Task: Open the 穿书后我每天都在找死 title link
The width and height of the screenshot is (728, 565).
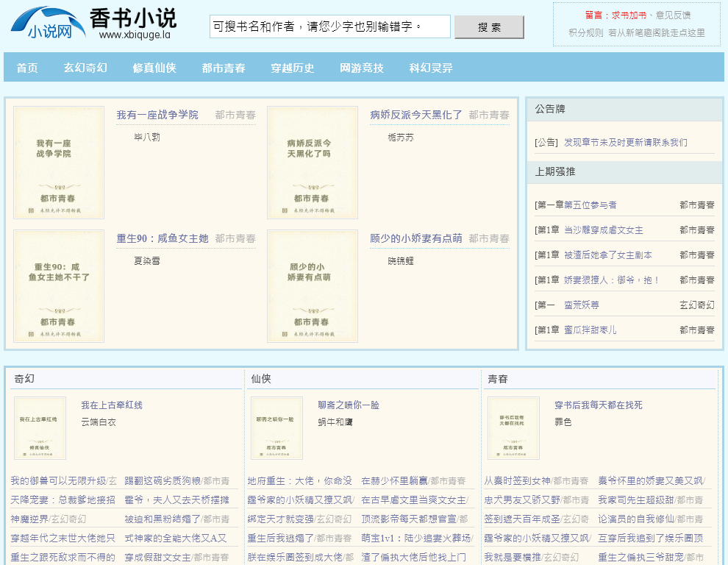Action: click(599, 405)
